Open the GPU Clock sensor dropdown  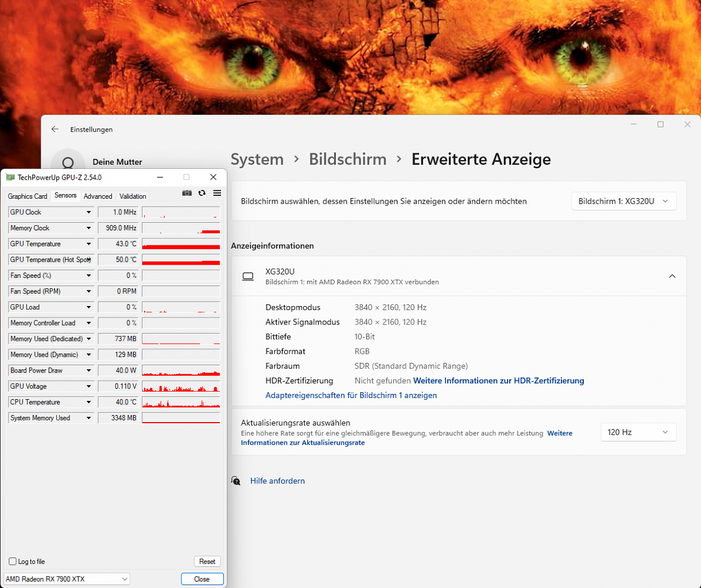(89, 212)
